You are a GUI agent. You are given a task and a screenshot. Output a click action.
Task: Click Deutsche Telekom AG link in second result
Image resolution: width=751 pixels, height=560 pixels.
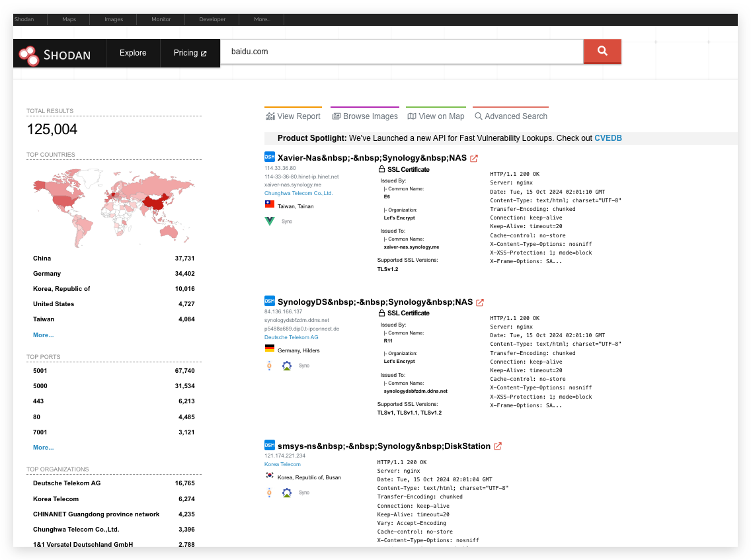(x=291, y=337)
